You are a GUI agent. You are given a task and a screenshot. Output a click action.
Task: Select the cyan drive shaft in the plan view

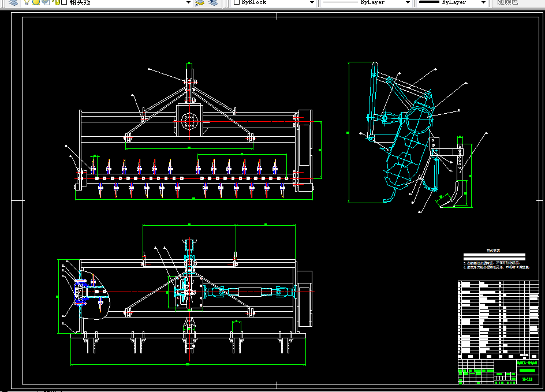[250, 292]
